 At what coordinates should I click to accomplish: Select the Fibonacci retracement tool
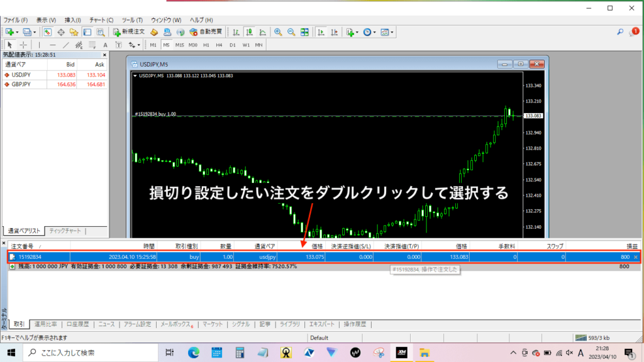pos(92,45)
